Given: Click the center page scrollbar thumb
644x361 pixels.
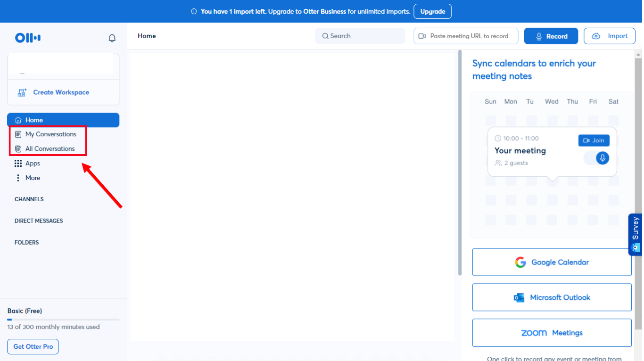Looking at the screenshot, I should pos(460,163).
